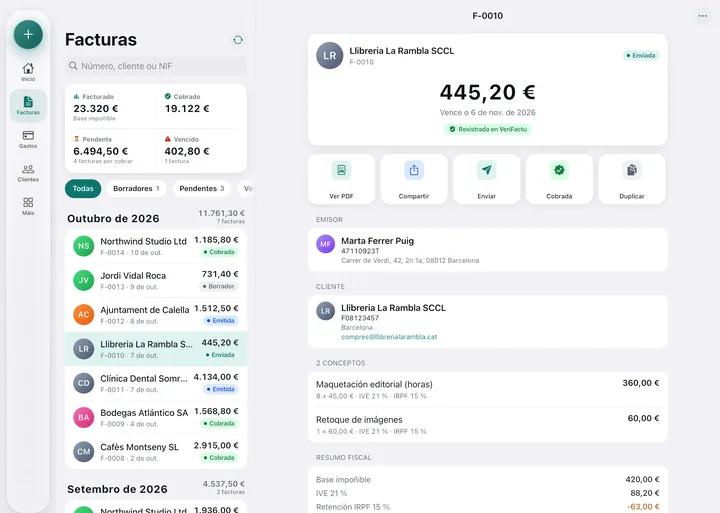Open the Clientes sidebar section
Screen dimensions: 720x513
pos(28,173)
